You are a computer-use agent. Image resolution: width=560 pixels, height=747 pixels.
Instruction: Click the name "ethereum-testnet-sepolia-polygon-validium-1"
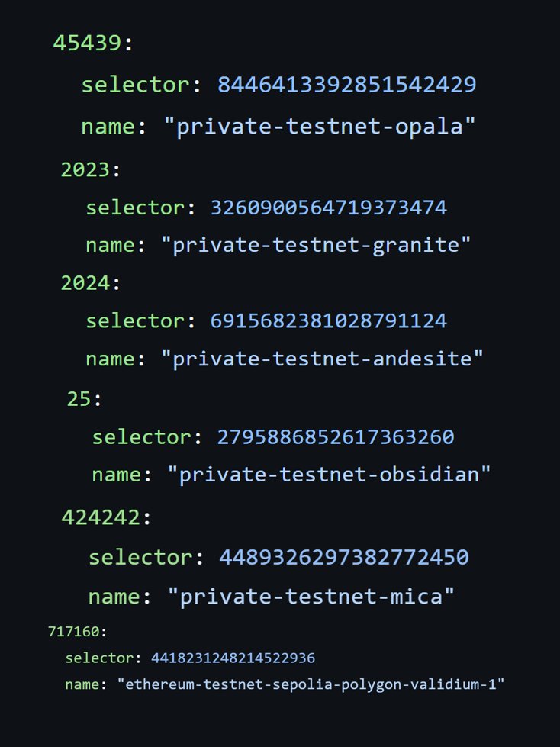tap(311, 684)
